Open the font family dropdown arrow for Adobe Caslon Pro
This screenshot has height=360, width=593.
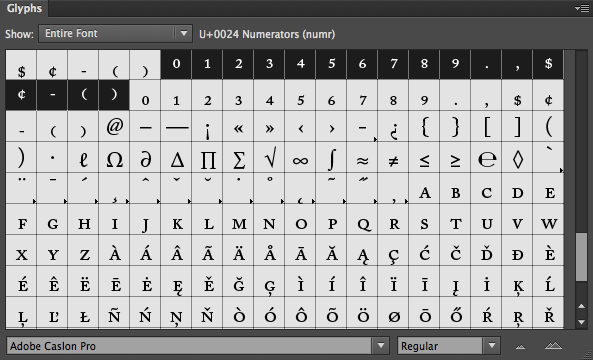(380, 346)
